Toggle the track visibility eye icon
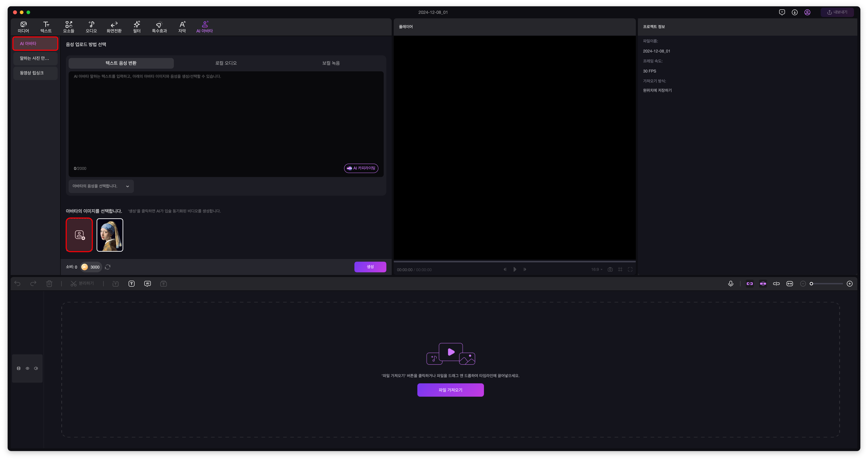This screenshot has width=868, height=460. coord(27,368)
